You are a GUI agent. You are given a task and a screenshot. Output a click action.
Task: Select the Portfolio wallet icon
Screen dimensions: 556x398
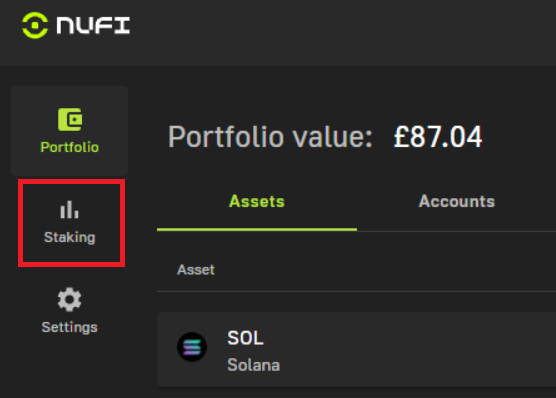coord(70,120)
